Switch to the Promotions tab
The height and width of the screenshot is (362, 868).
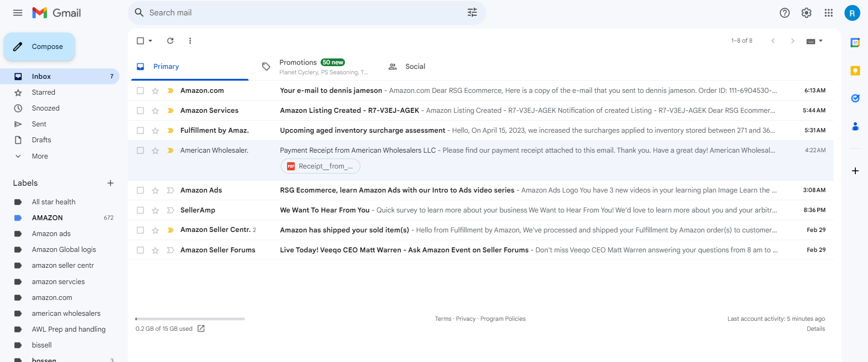316,67
